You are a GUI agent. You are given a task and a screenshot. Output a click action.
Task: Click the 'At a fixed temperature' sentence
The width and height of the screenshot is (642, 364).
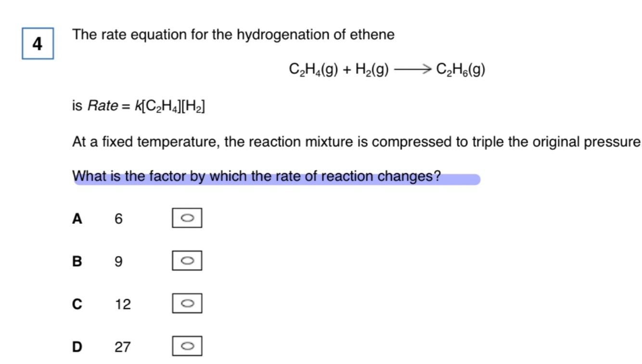[356, 142]
